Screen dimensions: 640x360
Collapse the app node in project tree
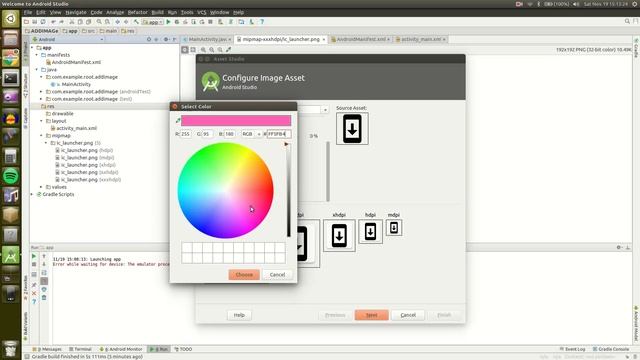click(32, 47)
